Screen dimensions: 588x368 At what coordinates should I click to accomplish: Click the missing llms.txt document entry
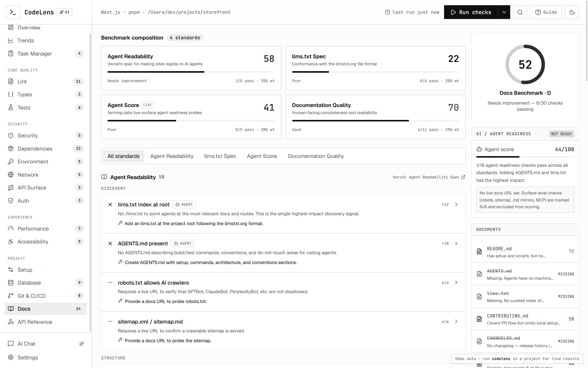coord(525,297)
